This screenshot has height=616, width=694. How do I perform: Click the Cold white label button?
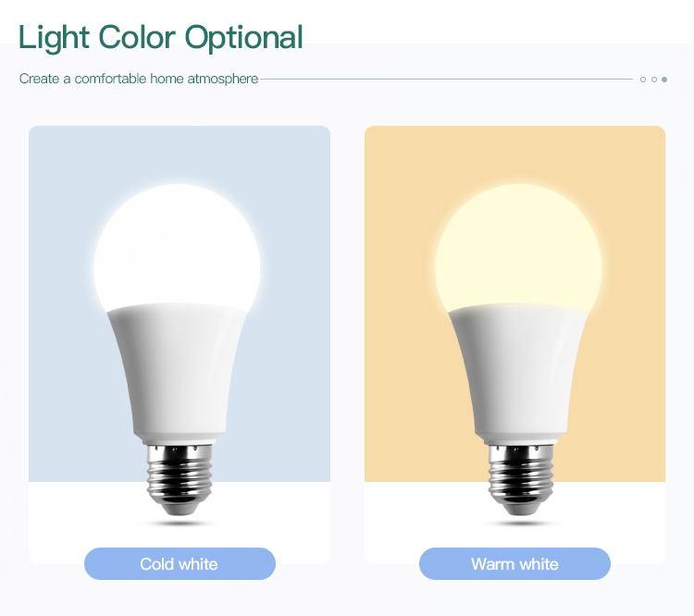[180, 563]
